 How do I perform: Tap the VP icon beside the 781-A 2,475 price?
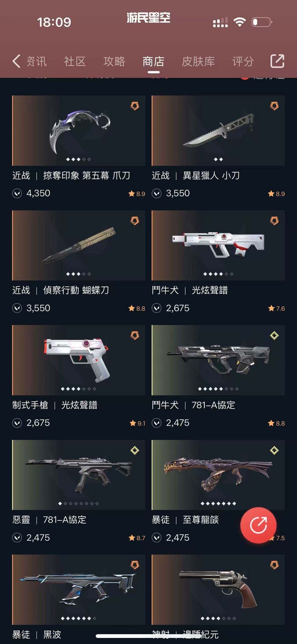pyautogui.click(x=156, y=423)
